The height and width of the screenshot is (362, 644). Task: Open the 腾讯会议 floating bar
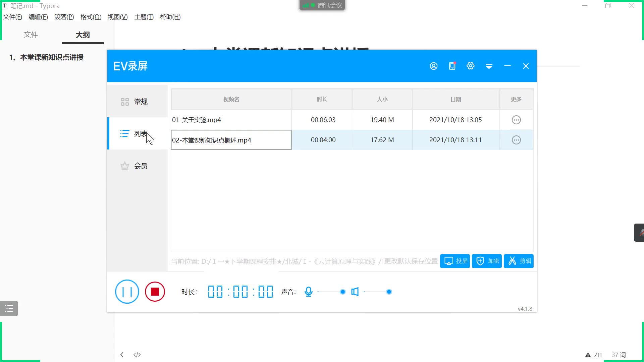click(322, 5)
